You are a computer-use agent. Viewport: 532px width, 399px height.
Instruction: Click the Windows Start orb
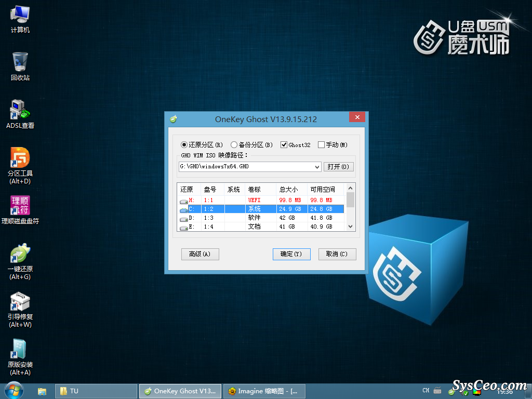(x=14, y=391)
